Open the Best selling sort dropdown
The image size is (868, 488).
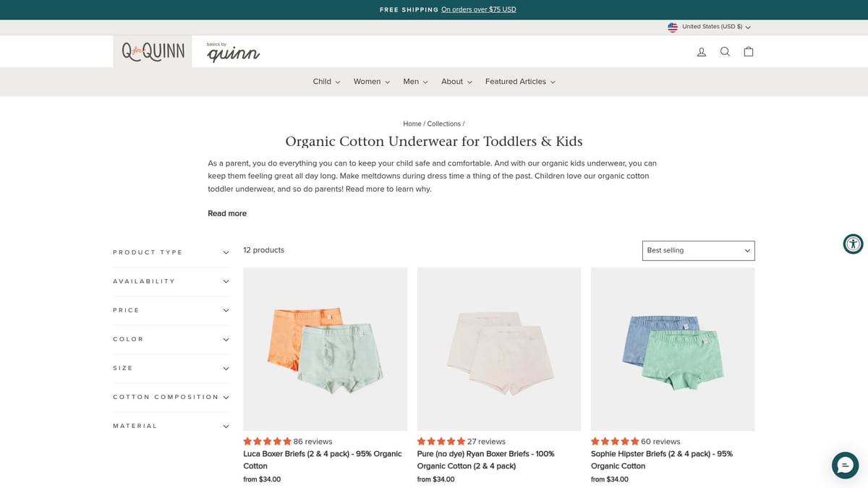pos(698,250)
